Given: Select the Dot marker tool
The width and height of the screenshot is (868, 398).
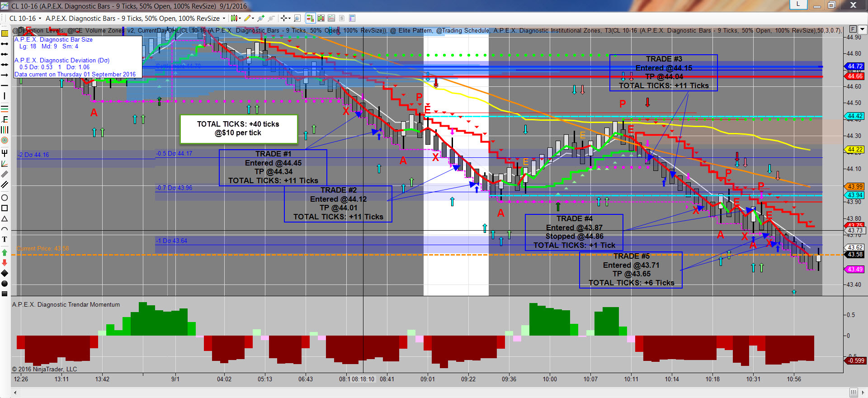Looking at the screenshot, I should (5, 284).
